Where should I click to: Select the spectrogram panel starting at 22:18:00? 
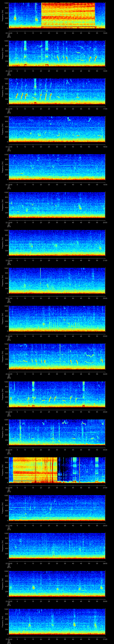pos(57,167)
